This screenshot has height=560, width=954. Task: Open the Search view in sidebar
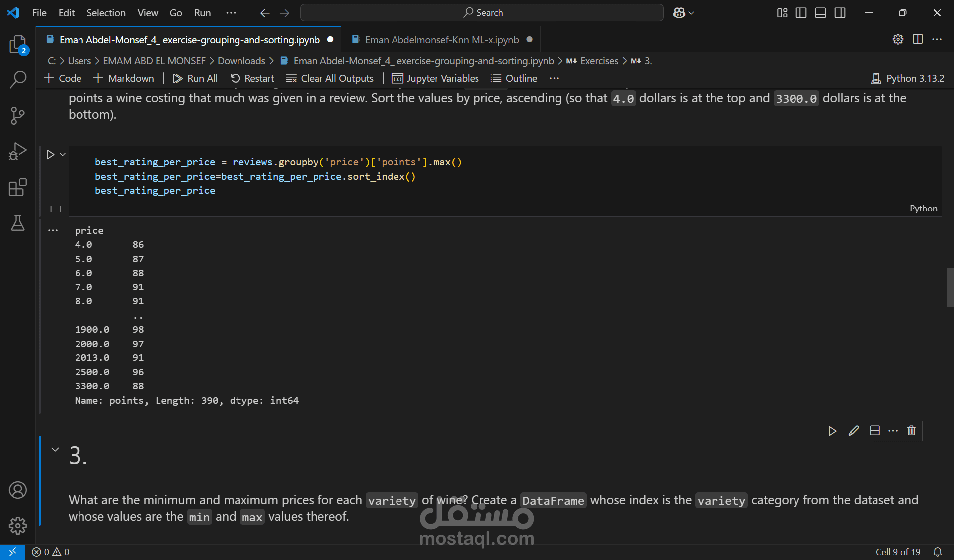[18, 79]
